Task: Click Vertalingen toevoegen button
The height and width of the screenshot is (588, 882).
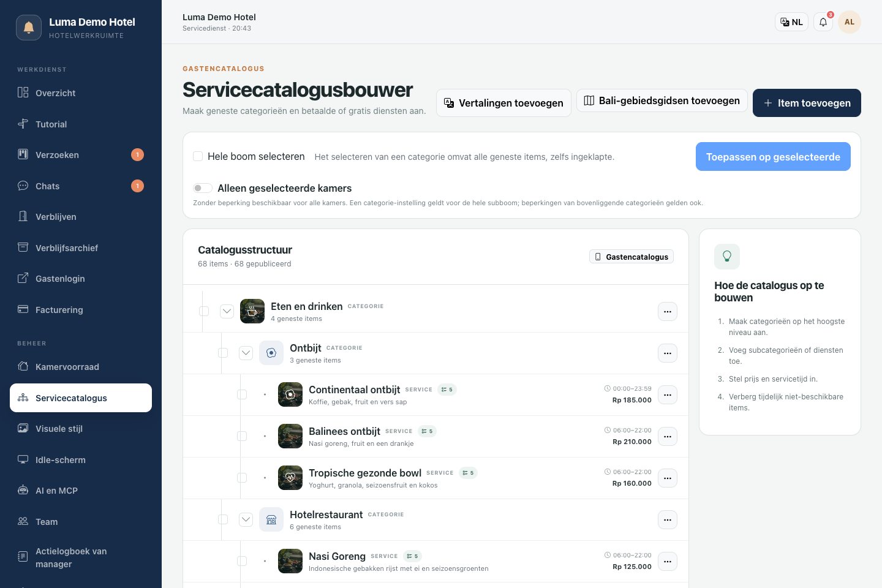Action: (503, 103)
